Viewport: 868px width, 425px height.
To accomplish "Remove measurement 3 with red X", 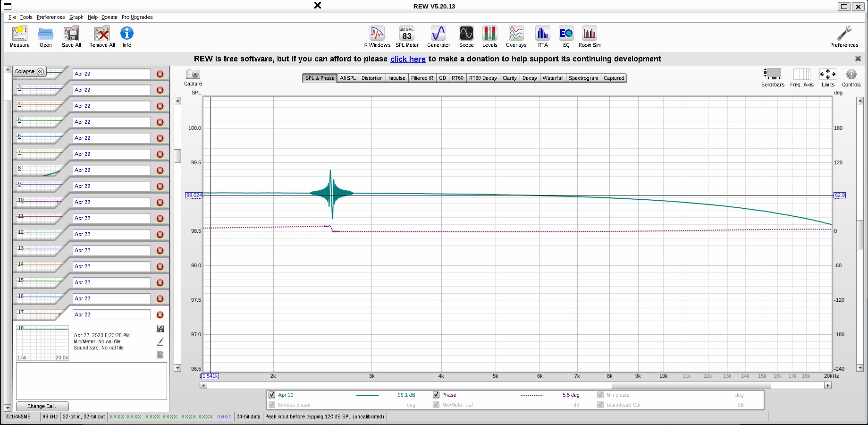I will (160, 90).
